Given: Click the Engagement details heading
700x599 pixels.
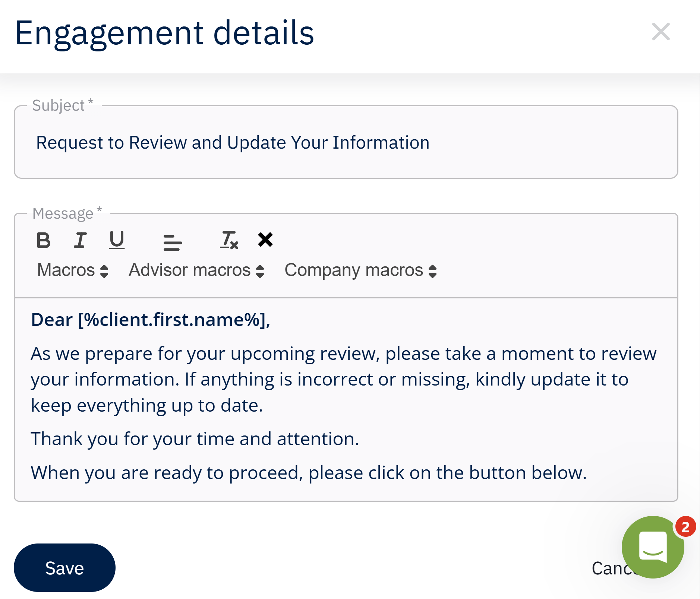Looking at the screenshot, I should pyautogui.click(x=164, y=33).
